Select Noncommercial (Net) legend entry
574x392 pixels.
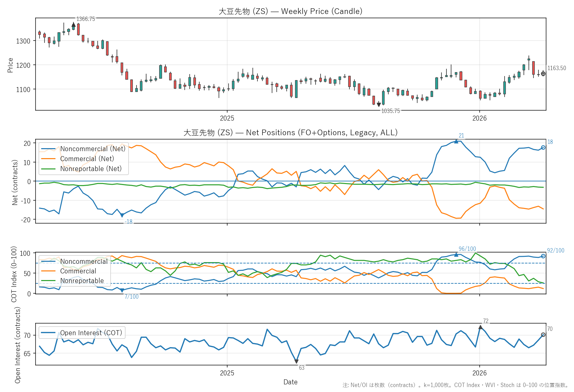(93, 149)
